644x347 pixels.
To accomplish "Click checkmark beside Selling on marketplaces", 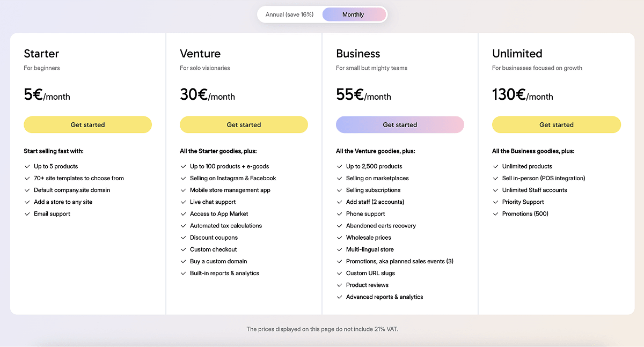I will (x=340, y=178).
